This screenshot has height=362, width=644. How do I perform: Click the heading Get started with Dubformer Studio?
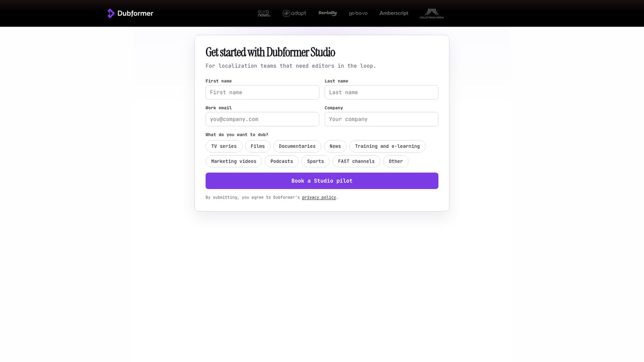tap(270, 52)
